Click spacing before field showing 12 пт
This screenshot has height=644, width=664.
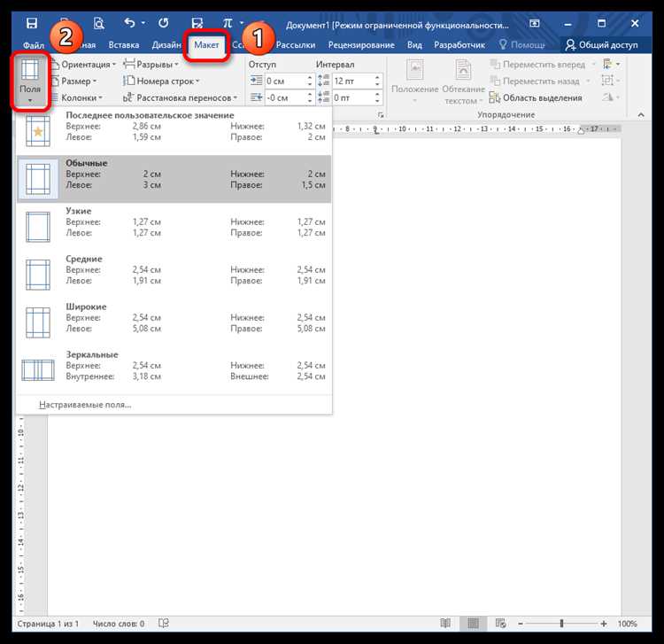352,81
